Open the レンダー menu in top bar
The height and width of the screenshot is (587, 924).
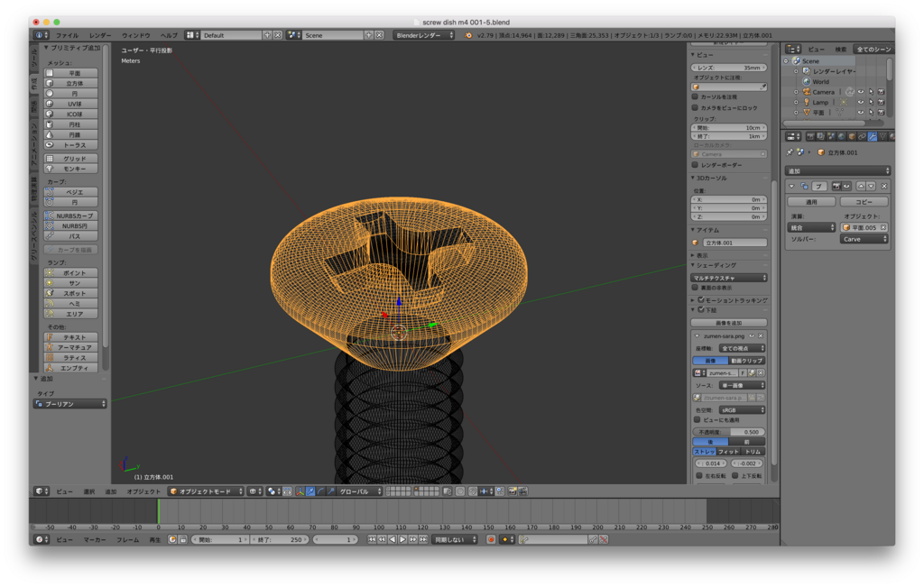click(100, 35)
